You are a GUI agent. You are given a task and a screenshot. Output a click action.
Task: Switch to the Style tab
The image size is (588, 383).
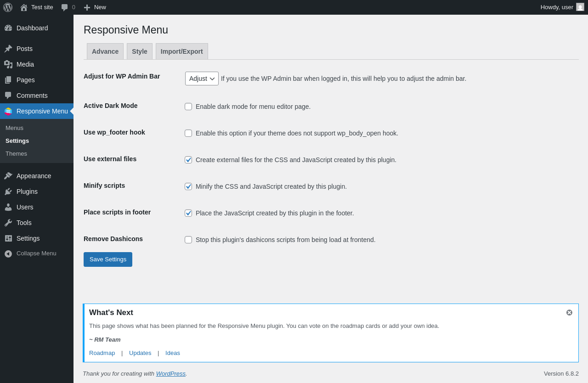tap(140, 51)
